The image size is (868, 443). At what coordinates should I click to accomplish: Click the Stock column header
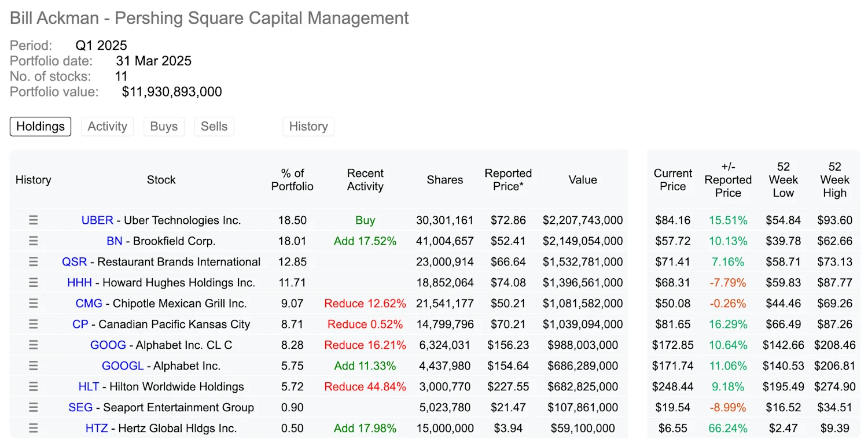(161, 180)
